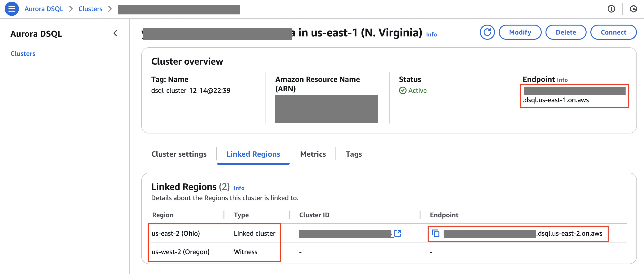Click the Endpoint column header in table

pos(444,215)
